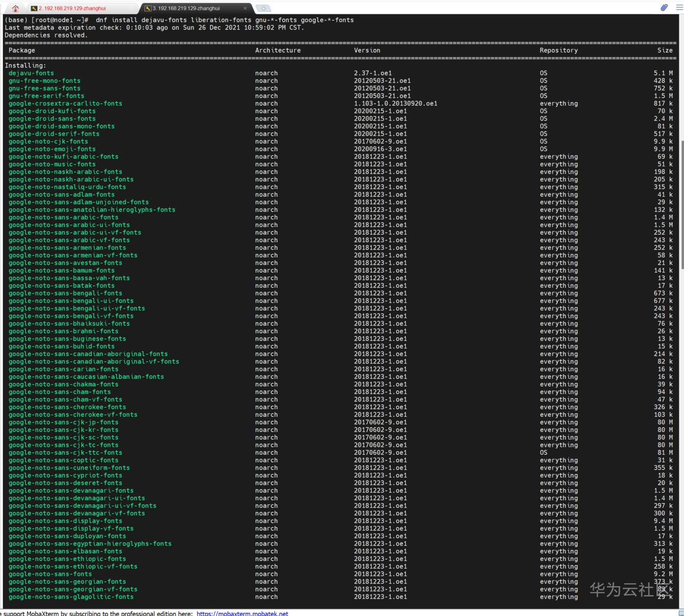Viewport: 684px width, 616px height.
Task: Select tab 3 192.168.219.129-zhanghui
Action: [197, 8]
